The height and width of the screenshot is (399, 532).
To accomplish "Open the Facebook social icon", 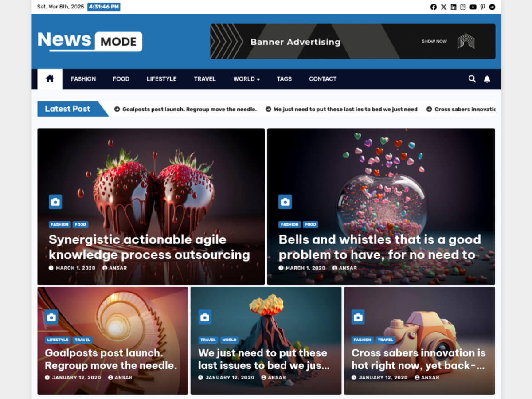I will (433, 7).
